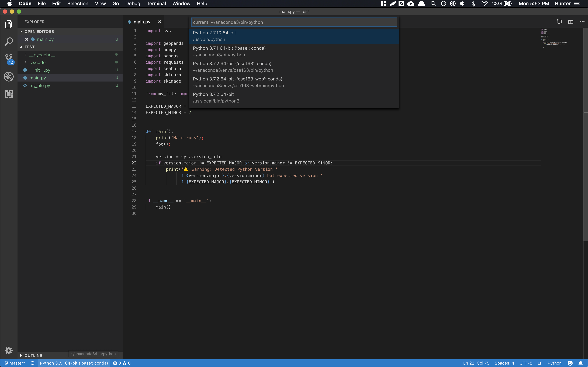Change end of line sequence LF
The width and height of the screenshot is (588, 367).
tap(540, 363)
